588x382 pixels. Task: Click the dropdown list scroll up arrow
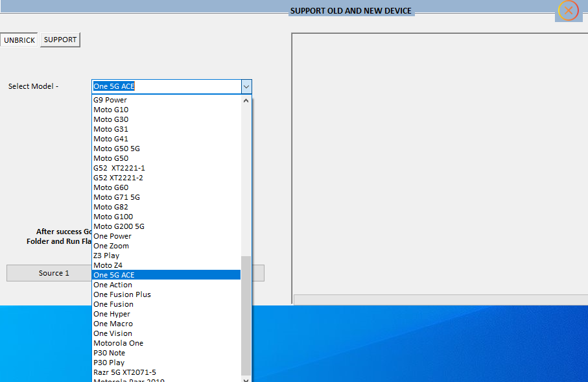pyautogui.click(x=246, y=101)
